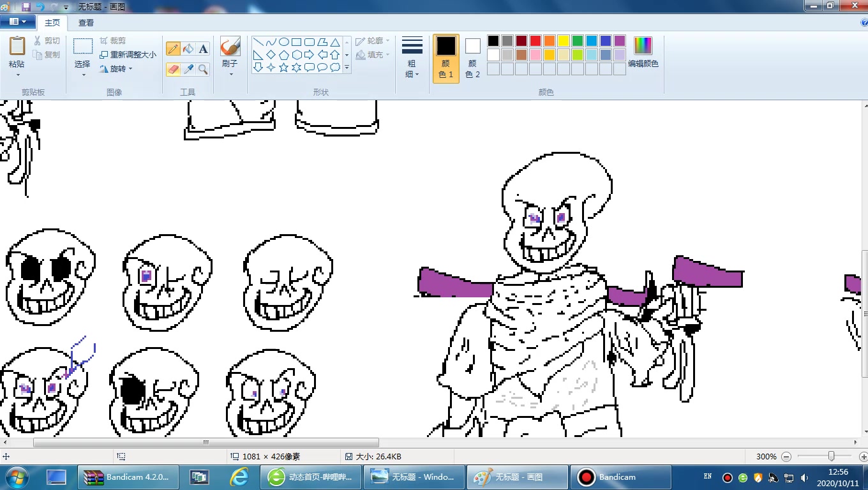The width and height of the screenshot is (868, 490).
Task: Pick the red color swatch
Action: click(535, 41)
